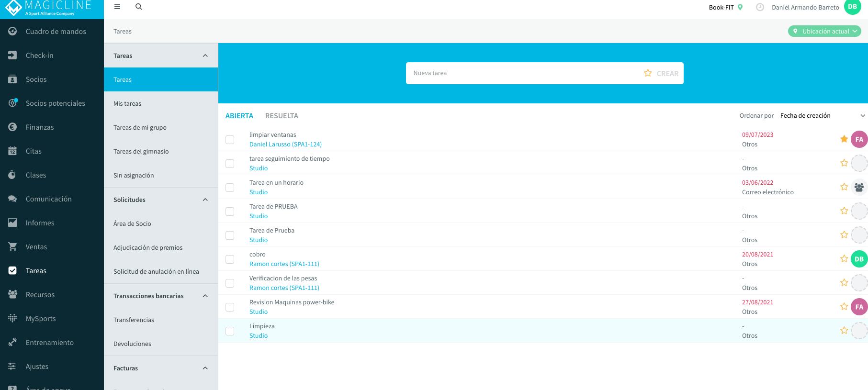This screenshot has height=390, width=868.
Task: Collapse the Solicitudes section
Action: 205,200
